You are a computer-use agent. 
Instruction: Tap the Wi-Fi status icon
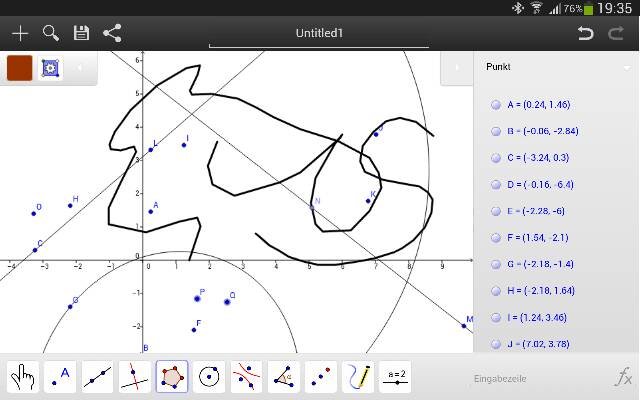point(537,8)
